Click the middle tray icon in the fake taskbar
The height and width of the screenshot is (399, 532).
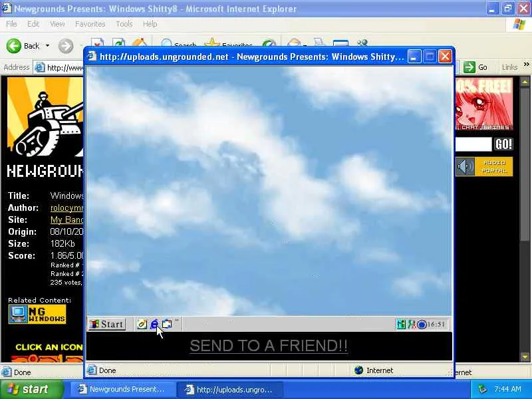[x=411, y=325]
